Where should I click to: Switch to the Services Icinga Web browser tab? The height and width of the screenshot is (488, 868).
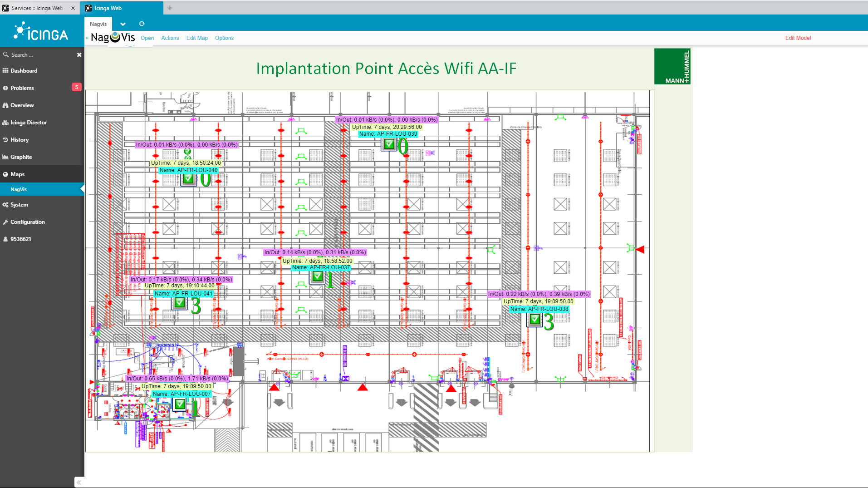pyautogui.click(x=36, y=8)
